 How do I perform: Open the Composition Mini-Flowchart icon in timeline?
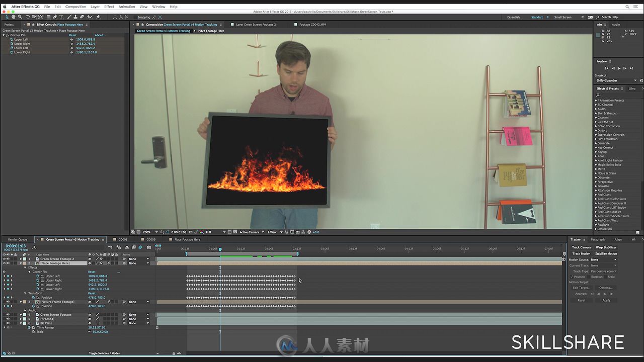pyautogui.click(x=110, y=247)
